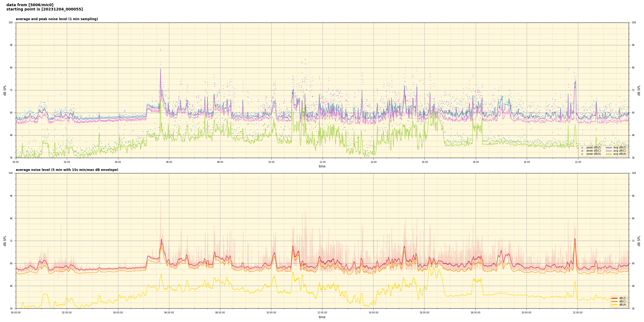Click yellow dB(A) swatch in bottom chart legend

click(614, 305)
